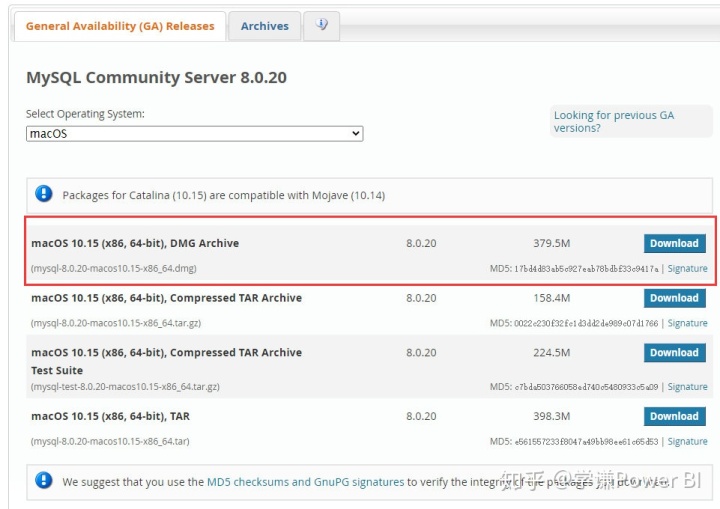This screenshot has height=509, width=720.
Task: Download the 158.4M Compressed TAR Archive
Action: click(x=674, y=298)
